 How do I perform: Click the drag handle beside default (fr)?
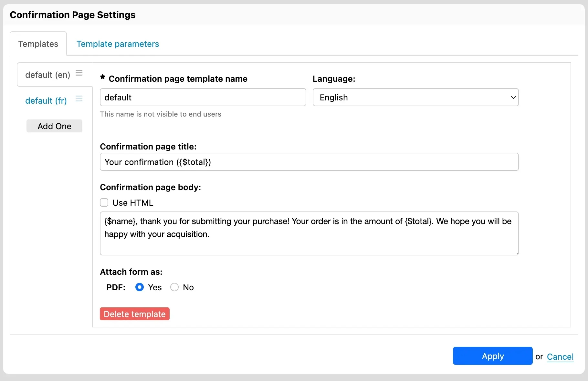[79, 98]
